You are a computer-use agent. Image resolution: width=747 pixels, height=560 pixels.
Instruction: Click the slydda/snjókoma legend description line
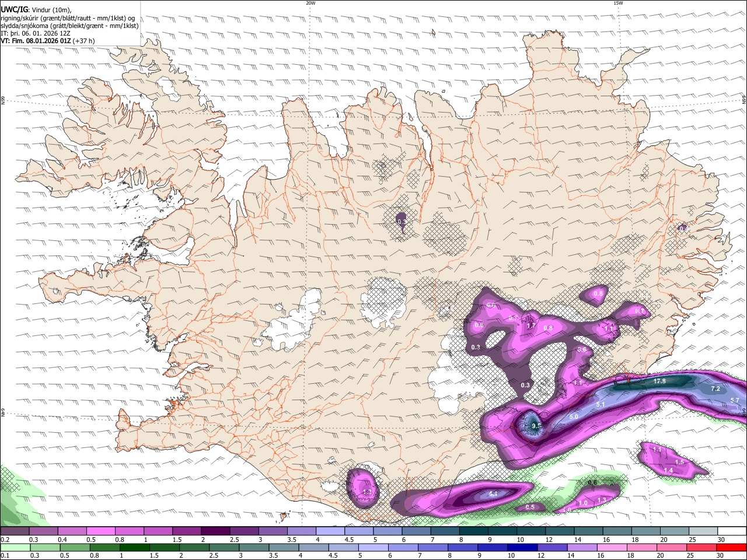[x=69, y=26]
